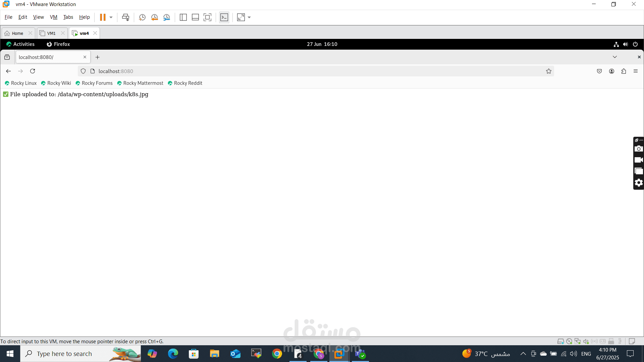Focus the localhost:8080 address bar
The image size is (644, 362).
tap(315, 71)
